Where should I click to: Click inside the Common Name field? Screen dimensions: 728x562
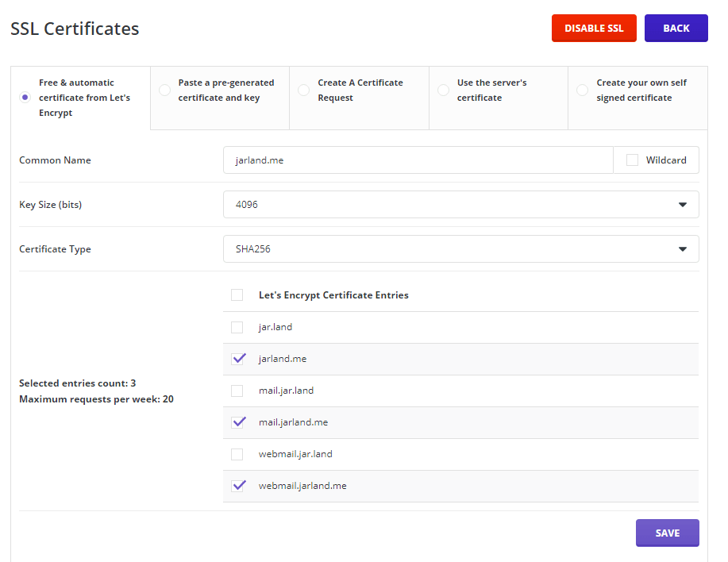[418, 160]
